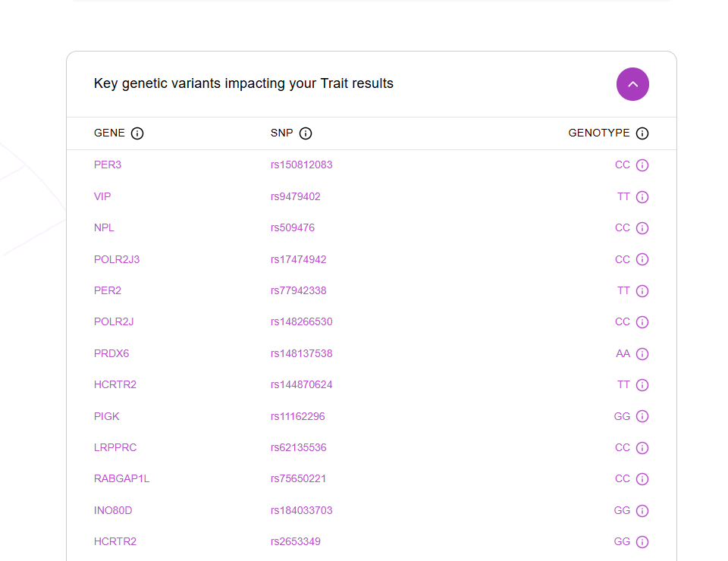The image size is (728, 561).
Task: Click info icon in RABGAP1L row
Action: pos(642,479)
